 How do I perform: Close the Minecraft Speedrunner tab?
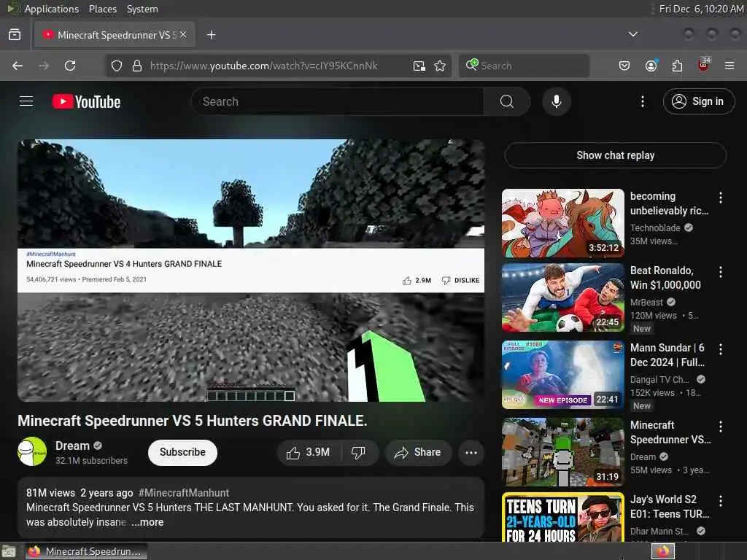(x=183, y=35)
